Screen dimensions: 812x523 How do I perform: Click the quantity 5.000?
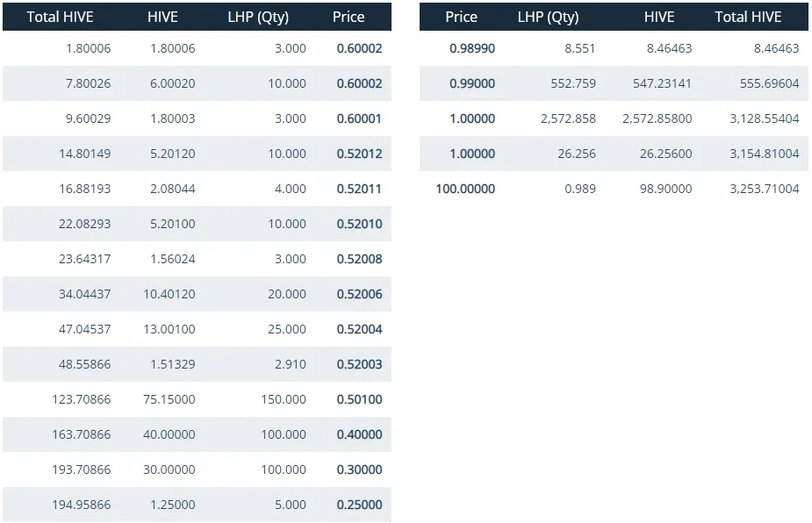pos(290,505)
